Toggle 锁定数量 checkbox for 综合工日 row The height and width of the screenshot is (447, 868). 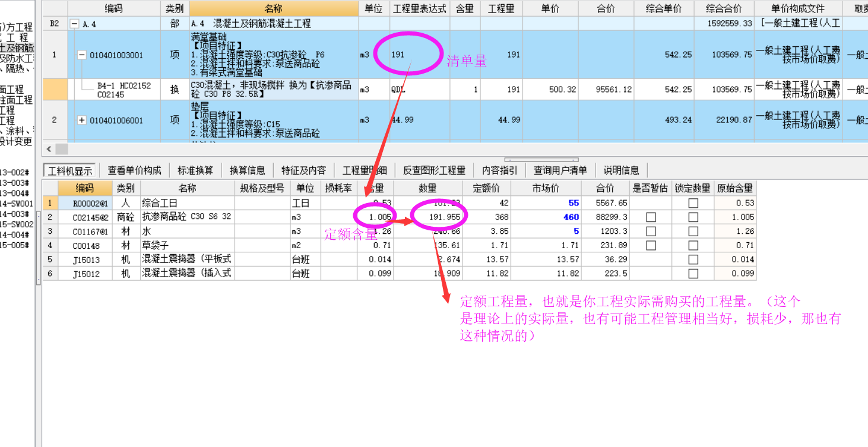tap(693, 203)
